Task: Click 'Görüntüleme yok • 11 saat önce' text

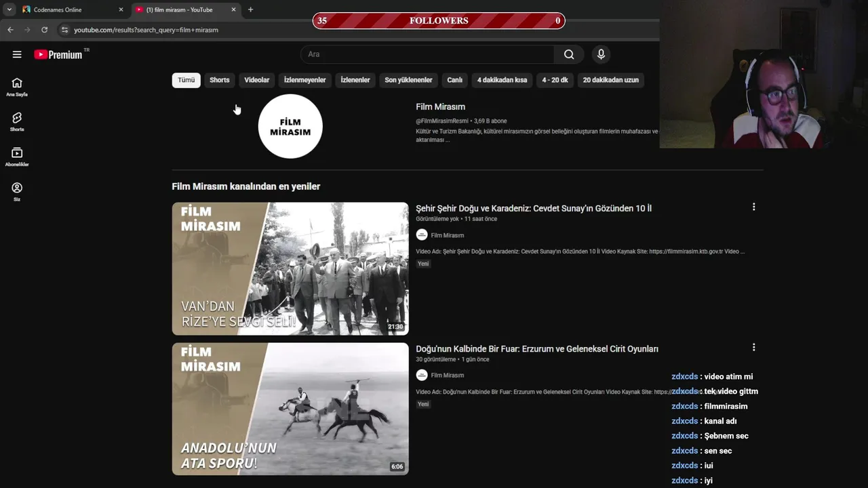Action: coord(456,219)
